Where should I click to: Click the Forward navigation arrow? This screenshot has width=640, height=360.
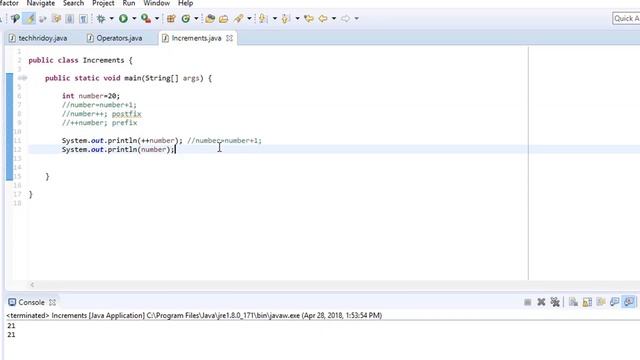point(345,18)
